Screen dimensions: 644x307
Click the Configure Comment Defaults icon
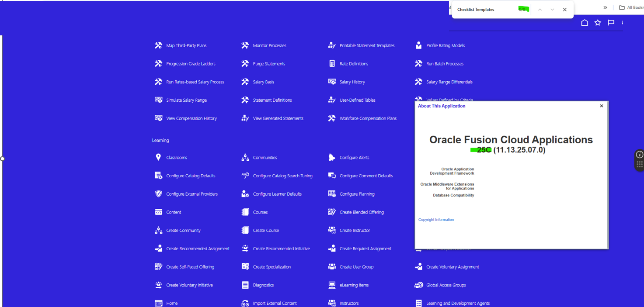pos(332,176)
